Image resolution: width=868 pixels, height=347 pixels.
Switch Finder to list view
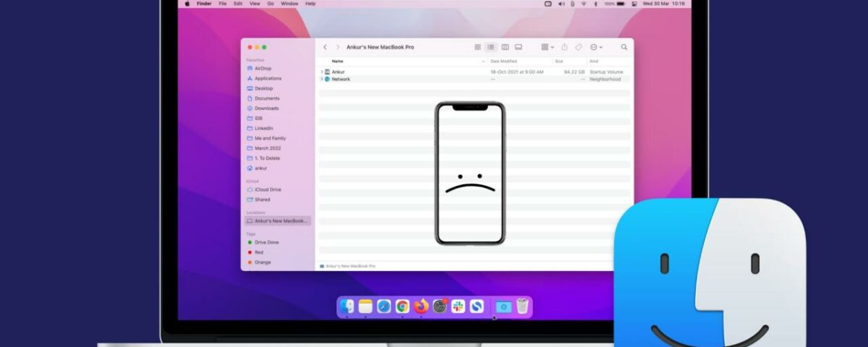[491, 47]
